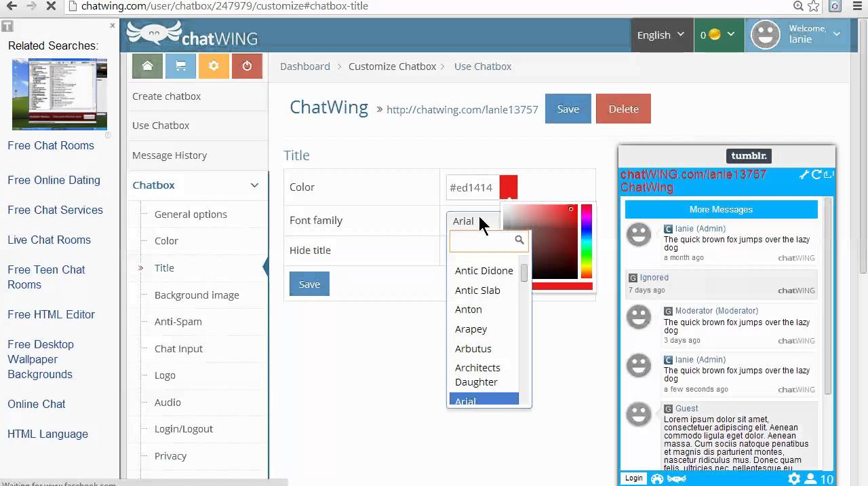Open Privacy settings in sidebar

click(170, 455)
